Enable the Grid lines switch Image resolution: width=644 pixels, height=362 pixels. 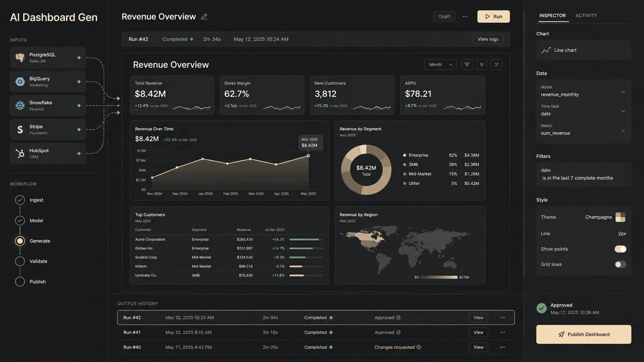[x=620, y=264]
